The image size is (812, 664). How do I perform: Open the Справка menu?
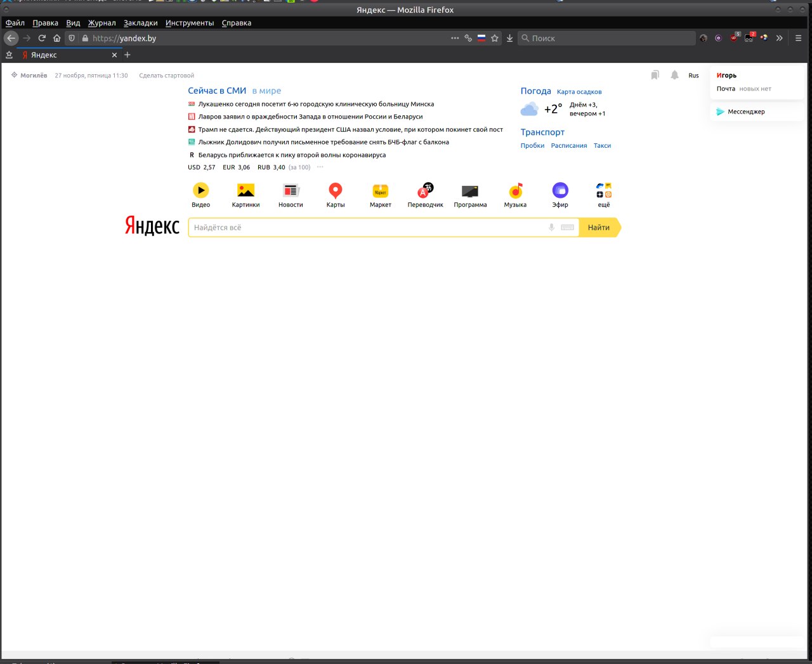pos(237,23)
